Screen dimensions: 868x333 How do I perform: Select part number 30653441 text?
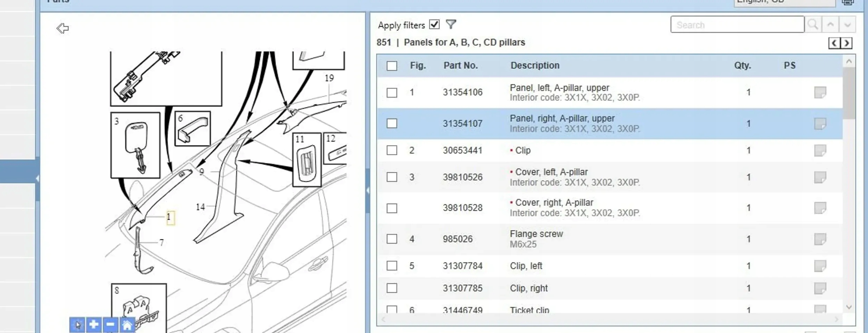click(462, 150)
